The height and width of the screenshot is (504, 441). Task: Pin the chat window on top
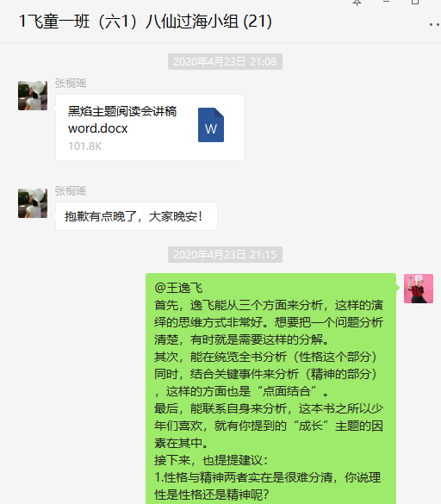tap(357, 3)
